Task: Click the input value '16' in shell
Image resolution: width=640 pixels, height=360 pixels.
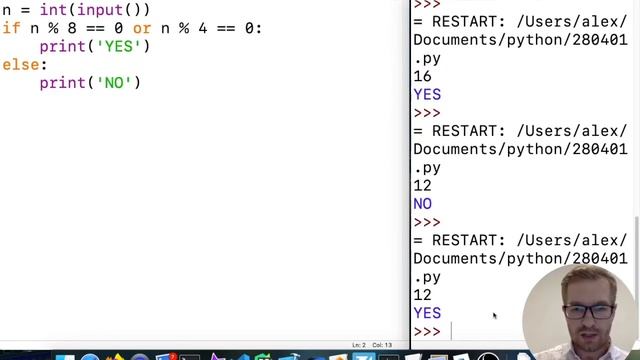Action: tap(422, 76)
